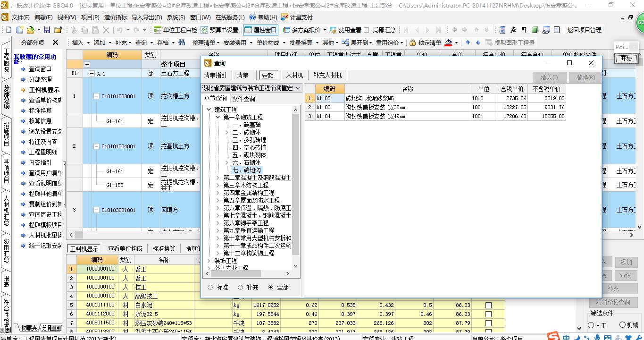Image resolution: width=644 pixels, height=340 pixels.
Task: Collapse the 第一章砌筑工程 tree node
Action: [x=218, y=117]
